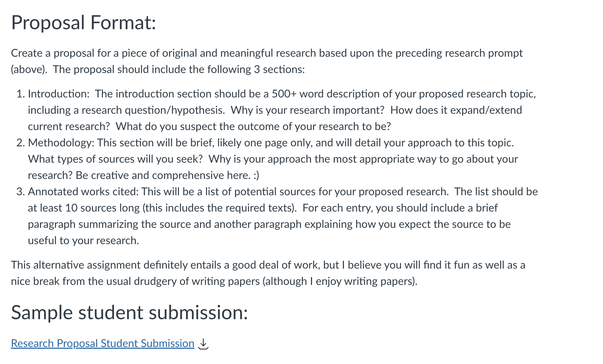
Task: Open the Research Proposal Student Submission link
Action: coord(103,343)
